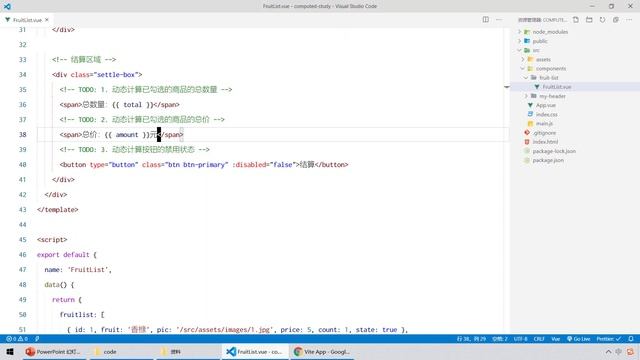Click the Explorer panel title header
The image size is (640, 360).
pos(542,20)
